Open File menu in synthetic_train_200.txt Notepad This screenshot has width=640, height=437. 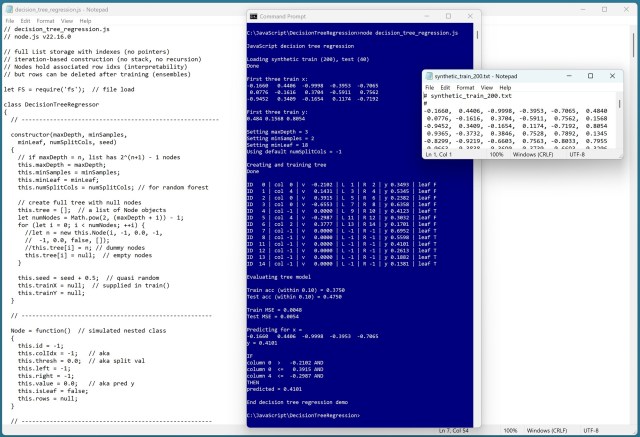pos(431,88)
